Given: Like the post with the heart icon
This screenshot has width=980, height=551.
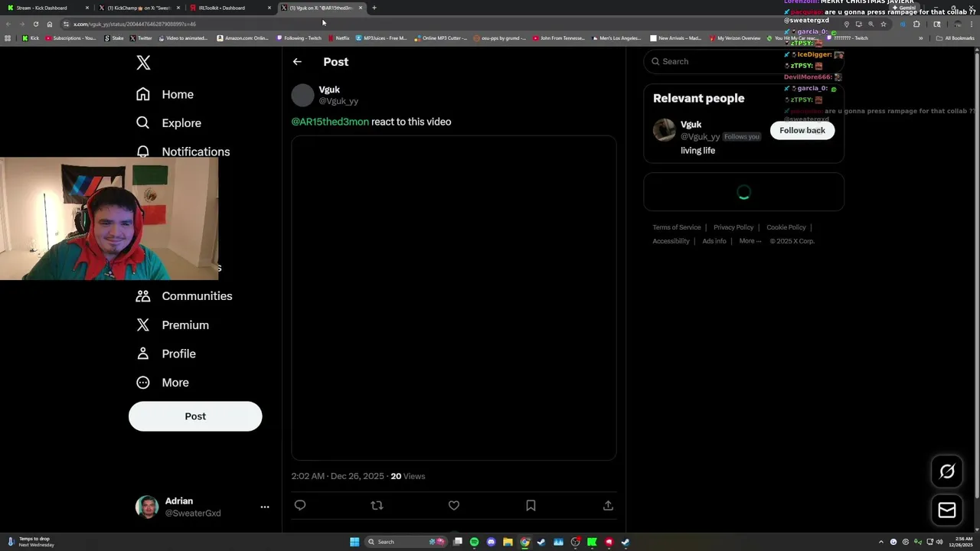Looking at the screenshot, I should pos(454,505).
